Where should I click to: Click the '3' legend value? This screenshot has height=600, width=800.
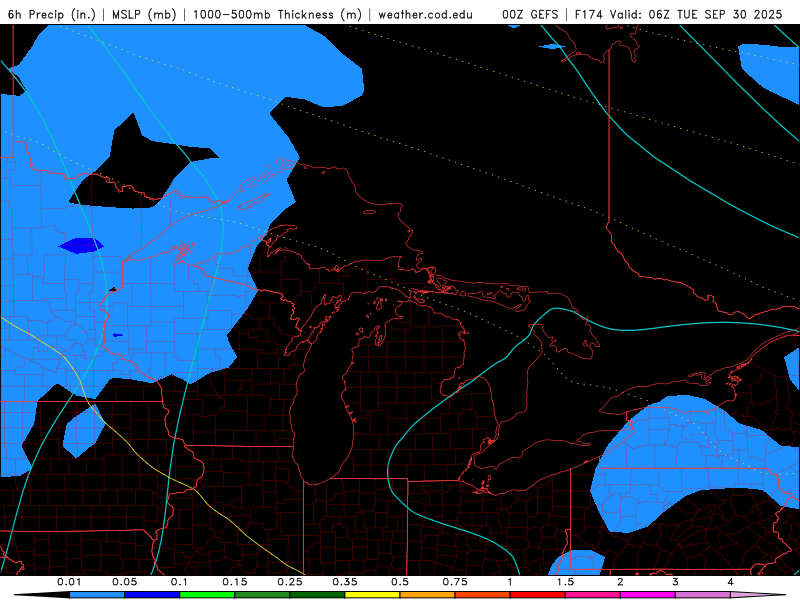[x=676, y=582]
